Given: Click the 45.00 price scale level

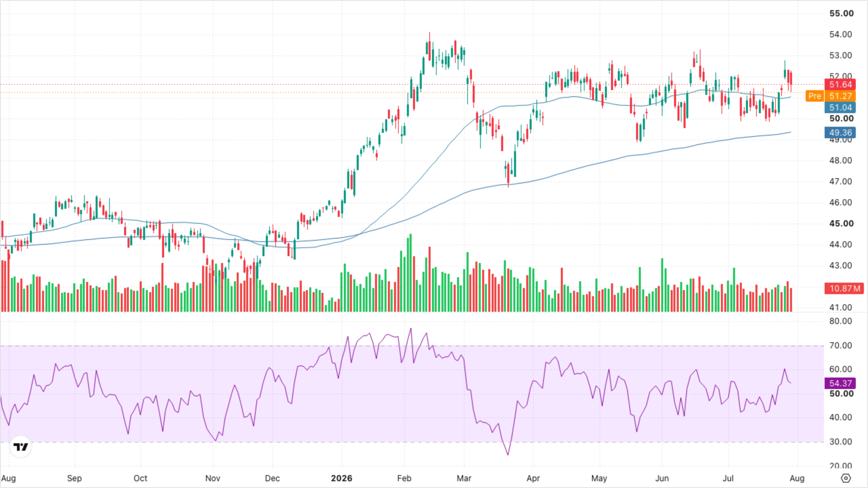Looking at the screenshot, I should point(842,223).
